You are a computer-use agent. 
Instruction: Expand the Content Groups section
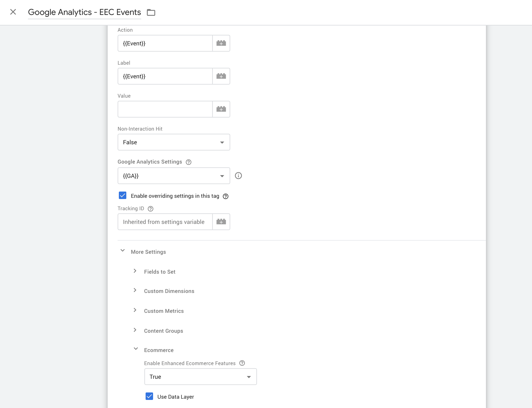(135, 330)
